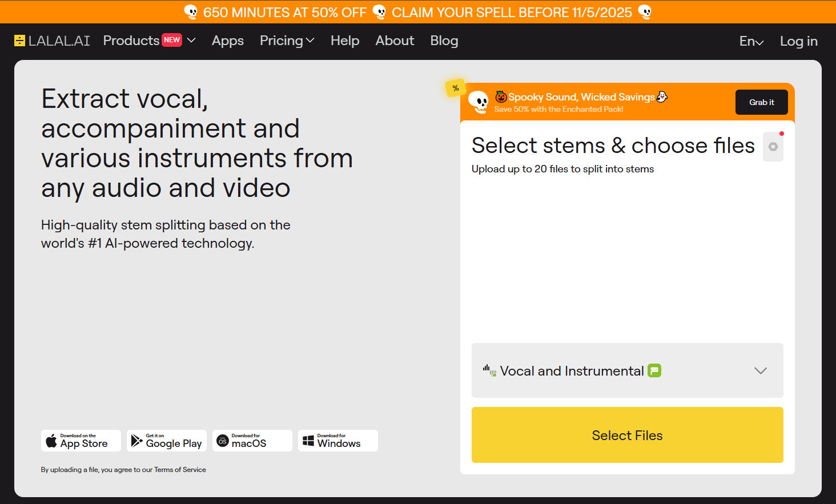Click the Log in link
Screen dimensions: 836x504
coord(798,41)
